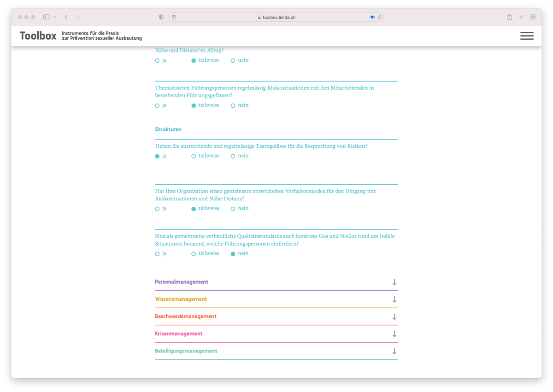Click the Share icon in Safari toolbar
This screenshot has height=392, width=553.
(509, 17)
